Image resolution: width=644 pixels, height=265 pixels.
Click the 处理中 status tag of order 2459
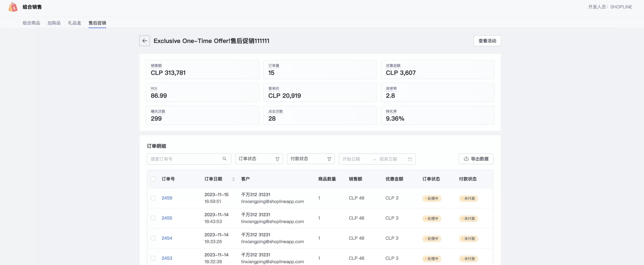(432, 198)
